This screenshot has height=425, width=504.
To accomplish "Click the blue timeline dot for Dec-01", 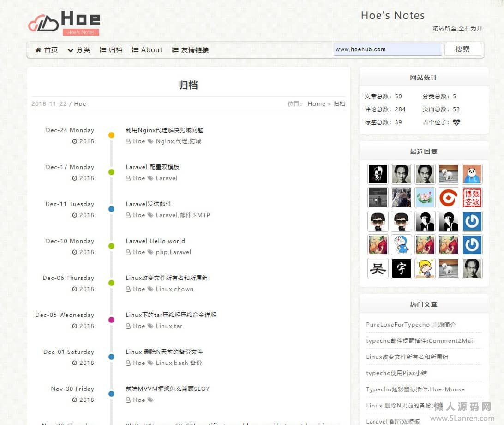I will (x=112, y=357).
